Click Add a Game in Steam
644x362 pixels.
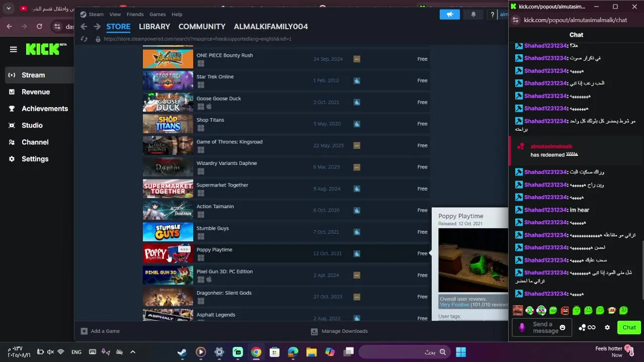(x=100, y=331)
